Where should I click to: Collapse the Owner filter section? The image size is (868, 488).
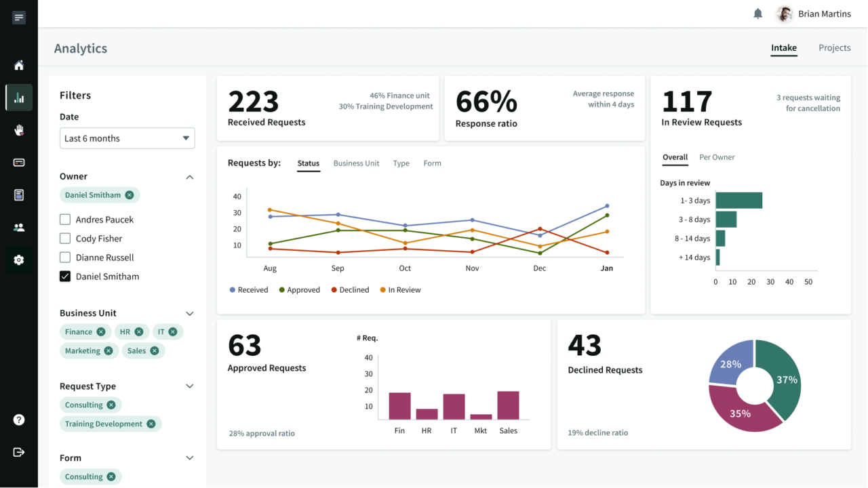pos(190,177)
